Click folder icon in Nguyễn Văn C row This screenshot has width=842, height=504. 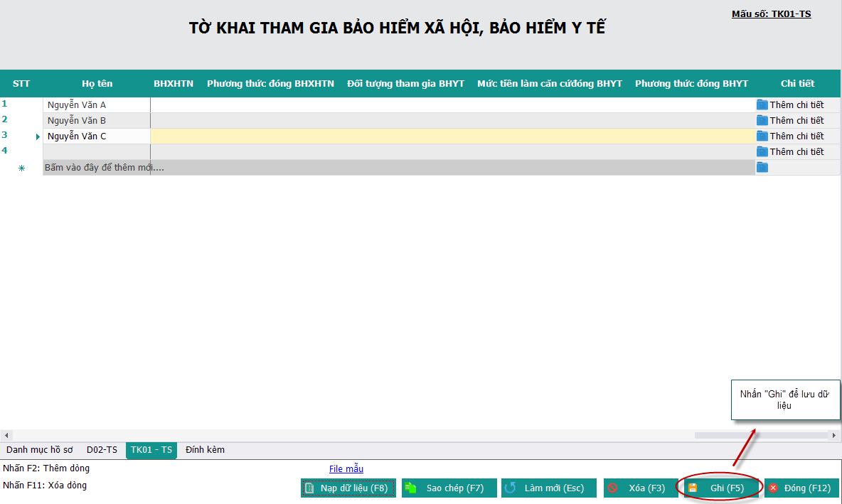click(762, 136)
